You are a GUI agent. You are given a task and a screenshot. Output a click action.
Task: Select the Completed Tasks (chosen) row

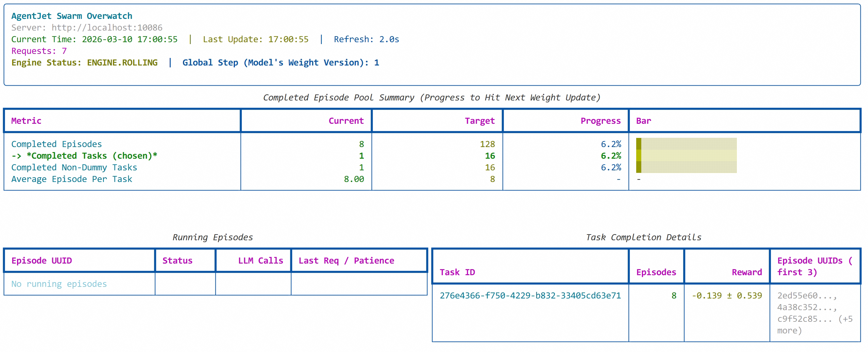(84, 156)
